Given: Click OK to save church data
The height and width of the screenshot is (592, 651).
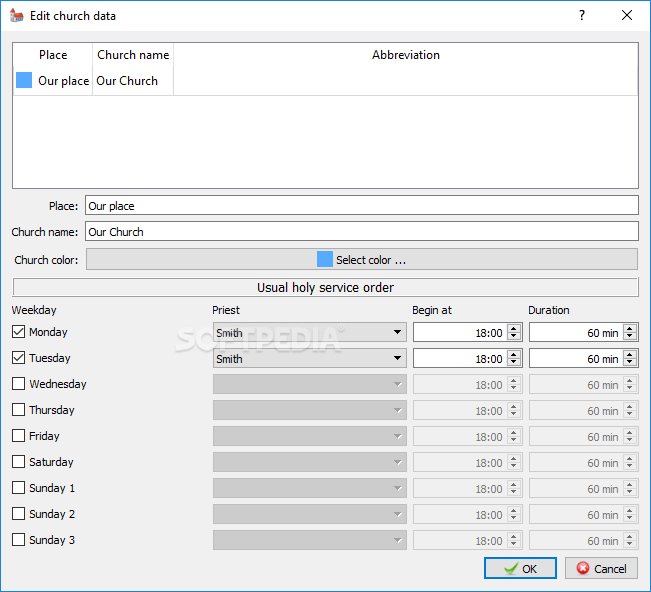Looking at the screenshot, I should tap(520, 568).
